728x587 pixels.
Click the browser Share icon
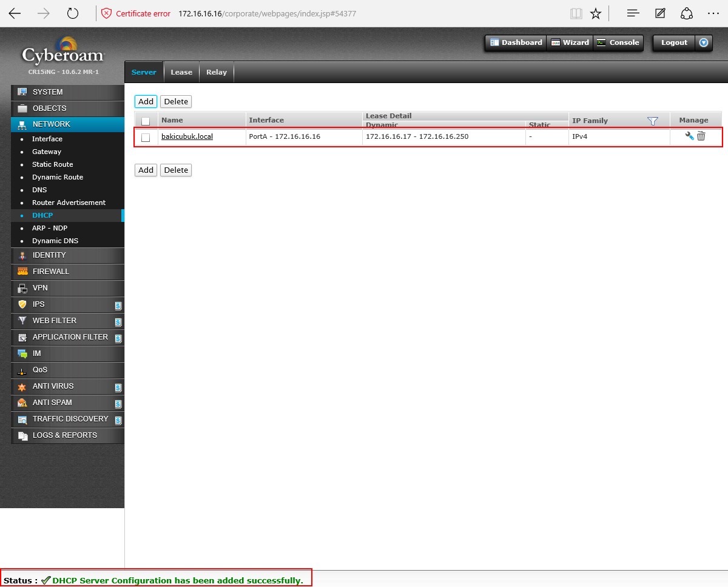(687, 13)
